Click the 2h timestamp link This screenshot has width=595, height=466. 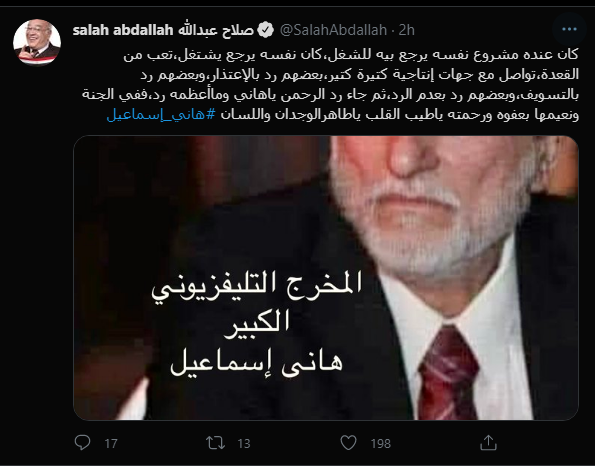(407, 30)
